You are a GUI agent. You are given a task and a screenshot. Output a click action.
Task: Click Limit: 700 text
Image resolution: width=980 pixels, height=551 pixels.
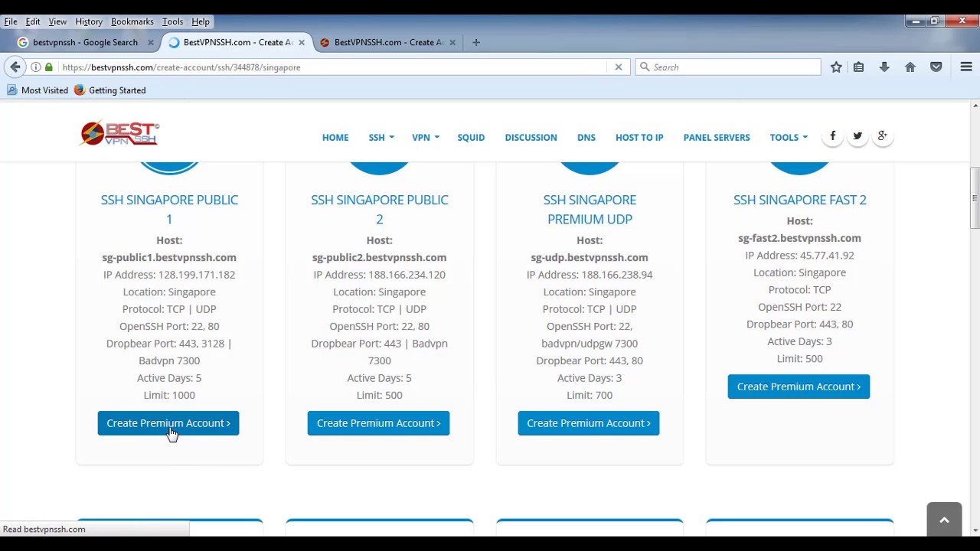tap(590, 395)
